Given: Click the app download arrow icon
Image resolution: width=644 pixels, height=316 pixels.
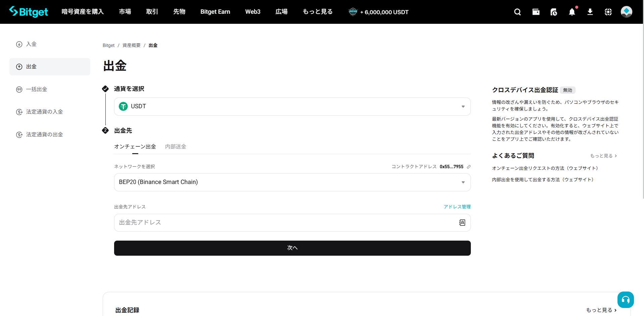Looking at the screenshot, I should click(590, 12).
